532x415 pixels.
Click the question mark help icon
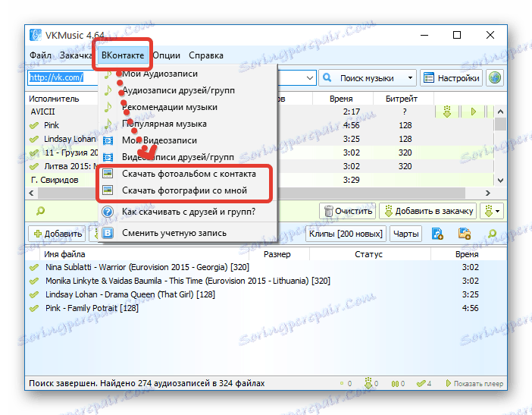pos(108,212)
